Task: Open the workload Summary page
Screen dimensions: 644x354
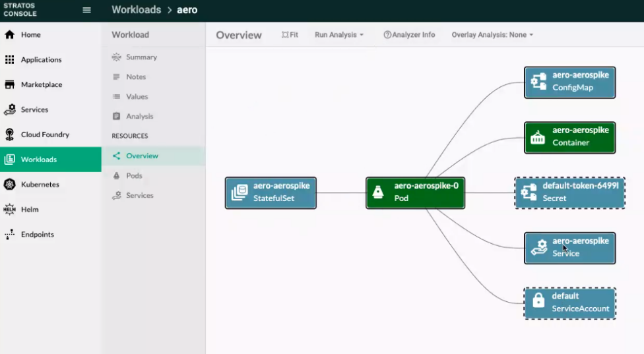Action: [141, 57]
